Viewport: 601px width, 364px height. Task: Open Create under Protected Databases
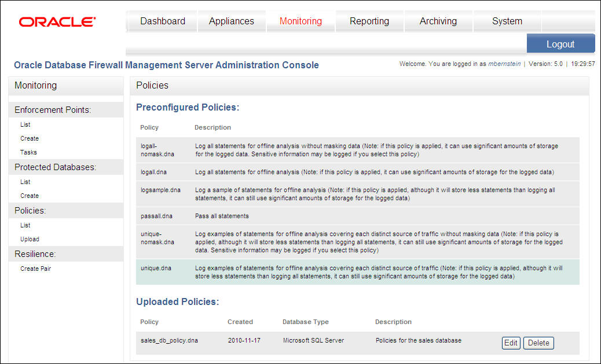tap(30, 196)
